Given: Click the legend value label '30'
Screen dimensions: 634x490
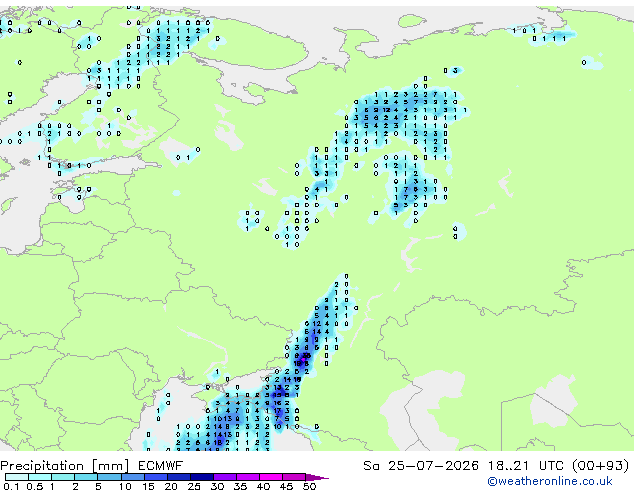Looking at the screenshot, I should click(217, 486).
